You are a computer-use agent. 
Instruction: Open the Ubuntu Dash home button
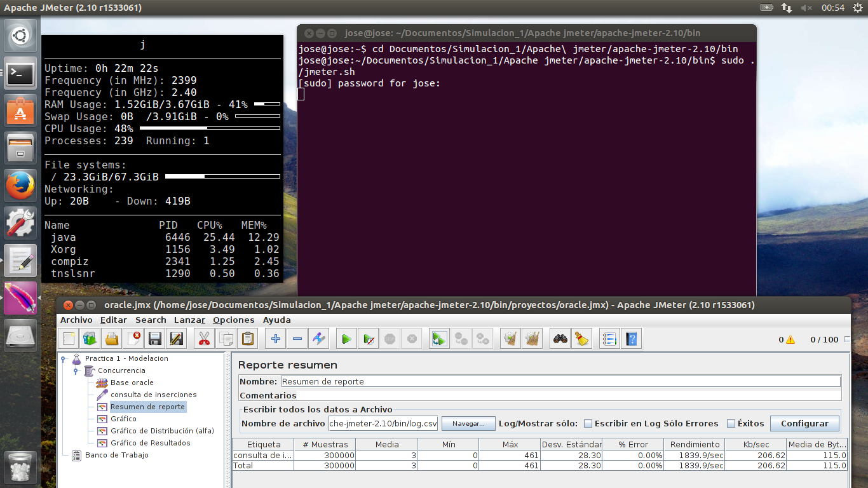(x=21, y=36)
